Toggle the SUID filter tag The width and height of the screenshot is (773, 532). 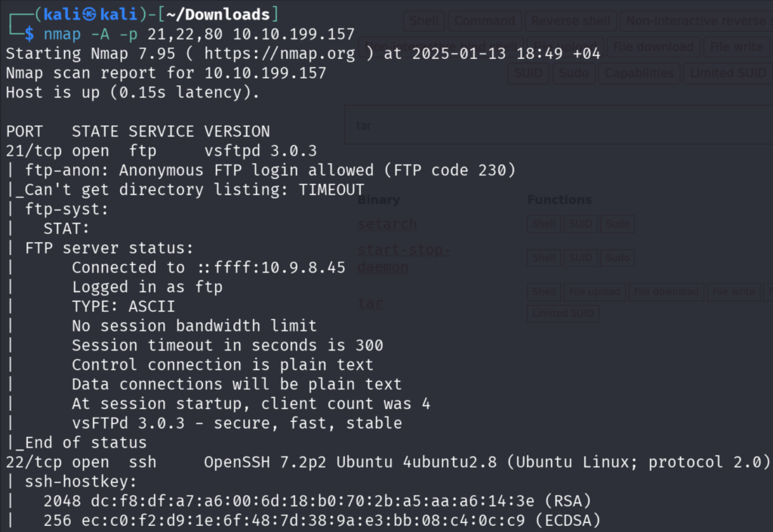point(529,72)
